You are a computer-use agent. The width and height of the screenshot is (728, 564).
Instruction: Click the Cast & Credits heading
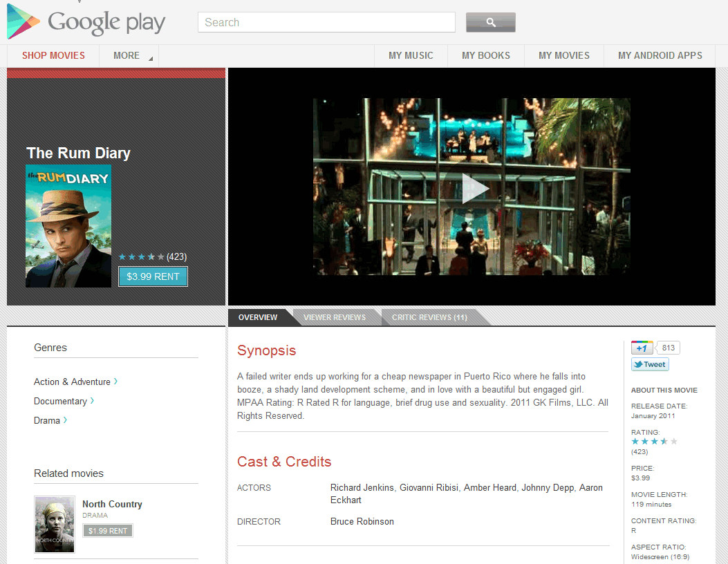tap(284, 462)
